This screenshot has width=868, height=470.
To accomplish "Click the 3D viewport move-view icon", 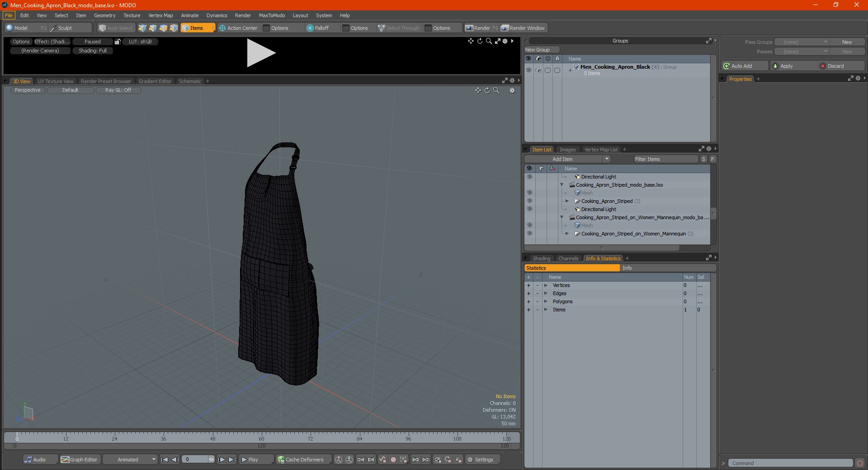I will [x=478, y=90].
